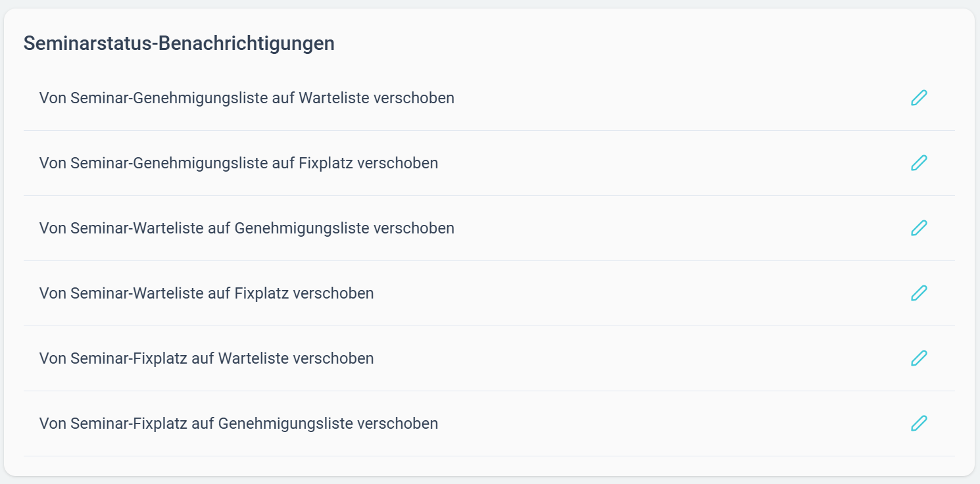Image resolution: width=980 pixels, height=484 pixels.
Task: Edit 'Genehmigungsliste auf Warteliste verschoben' notification via pencil
Action: pyautogui.click(x=919, y=98)
